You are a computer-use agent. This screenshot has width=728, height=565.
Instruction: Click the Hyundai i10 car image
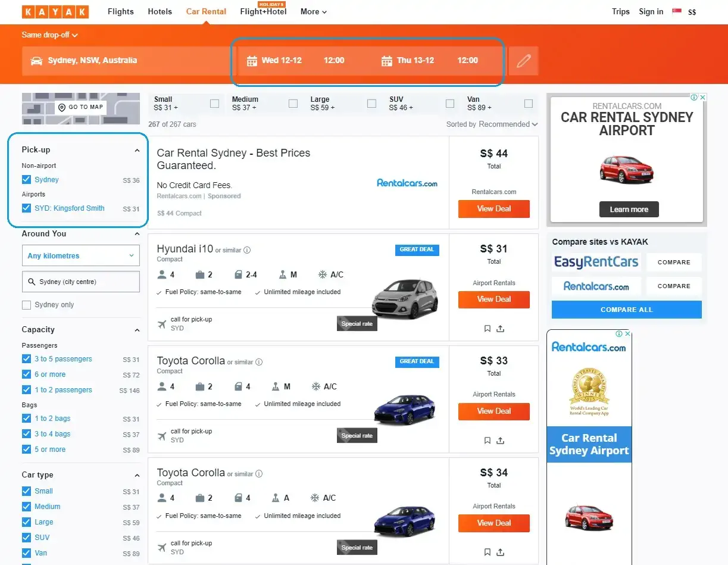pos(405,299)
